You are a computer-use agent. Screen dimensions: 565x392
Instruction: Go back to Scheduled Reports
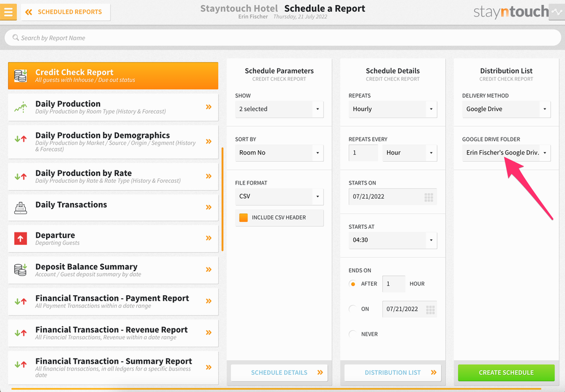tap(66, 12)
